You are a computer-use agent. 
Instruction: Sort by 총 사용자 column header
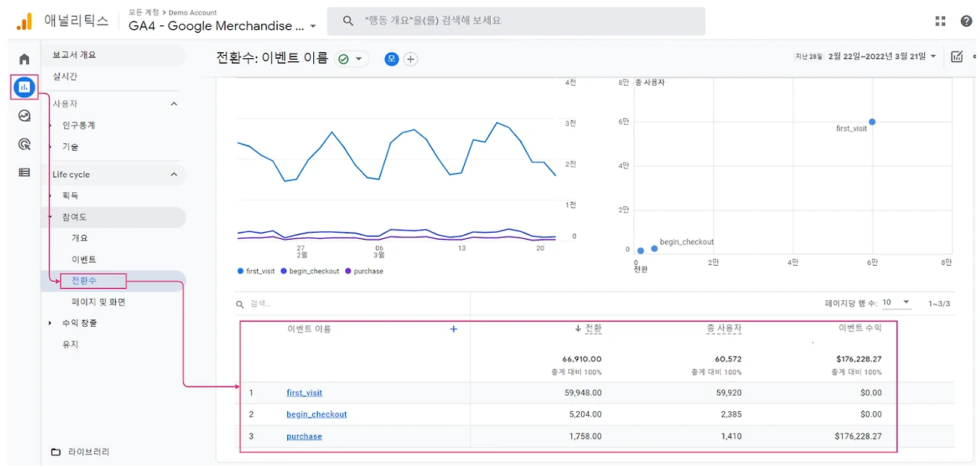[724, 328]
